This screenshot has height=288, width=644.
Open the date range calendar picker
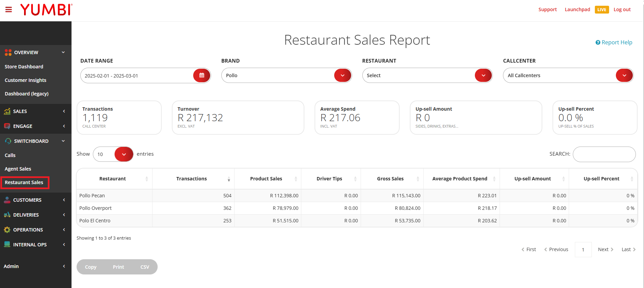[x=202, y=75]
